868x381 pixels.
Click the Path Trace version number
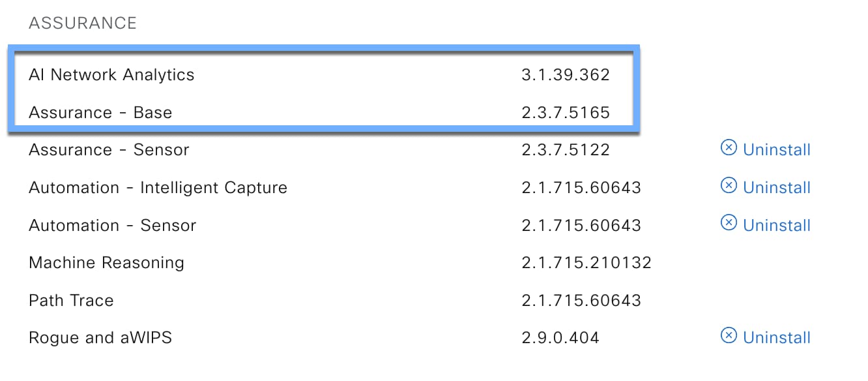point(581,301)
